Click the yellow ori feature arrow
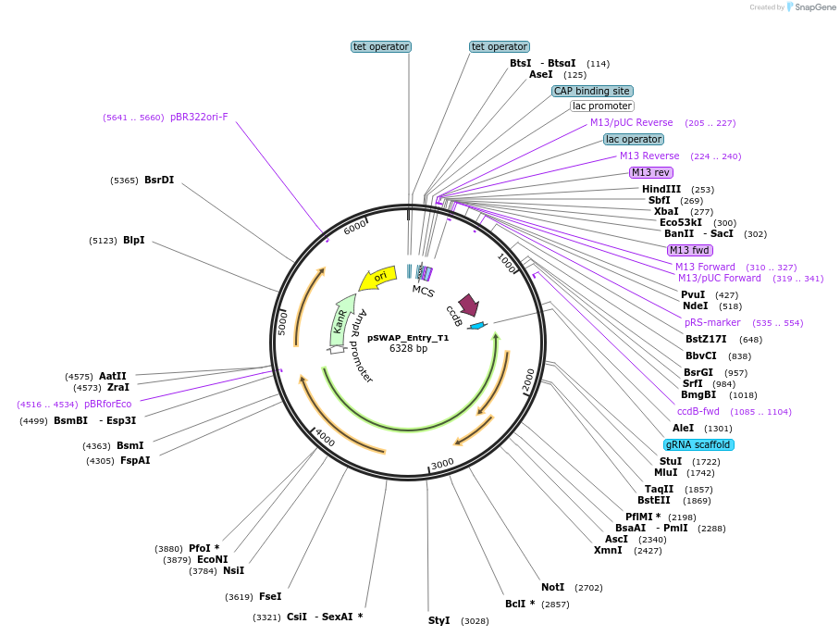840x636 pixels. (377, 277)
